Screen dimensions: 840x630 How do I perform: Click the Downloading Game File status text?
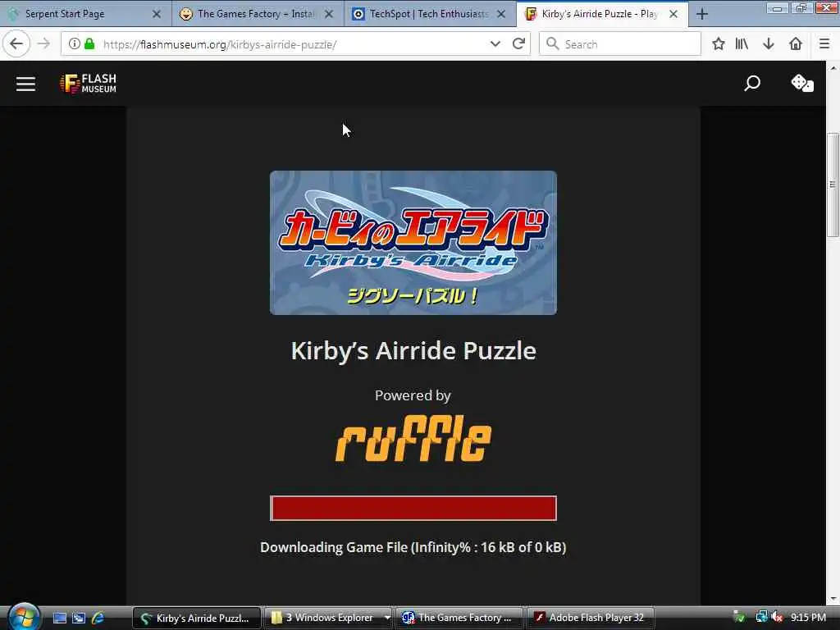(x=413, y=547)
